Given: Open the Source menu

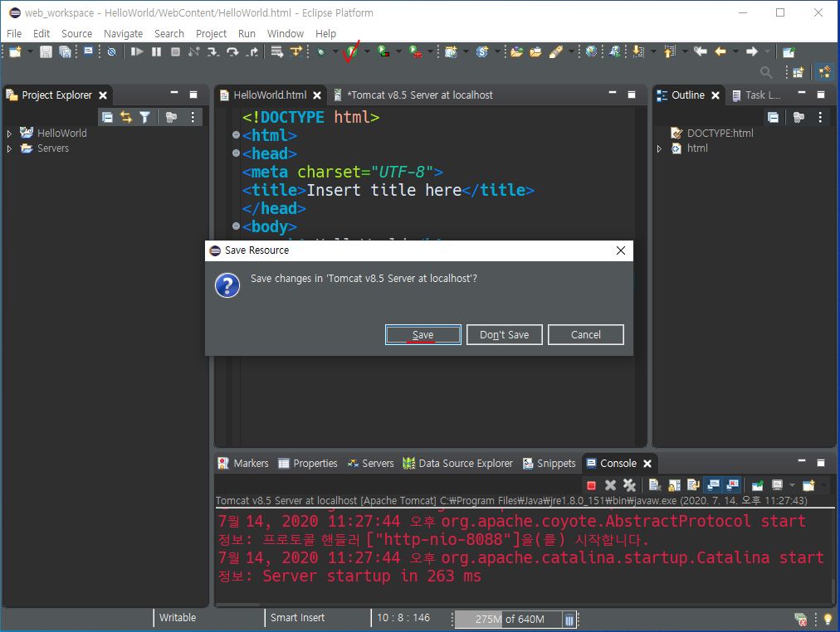Looking at the screenshot, I should point(76,34).
